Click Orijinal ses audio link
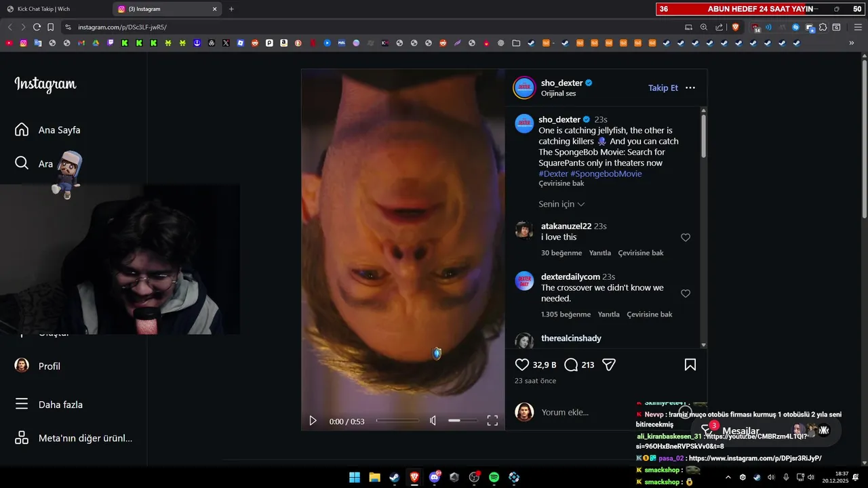 558,94
